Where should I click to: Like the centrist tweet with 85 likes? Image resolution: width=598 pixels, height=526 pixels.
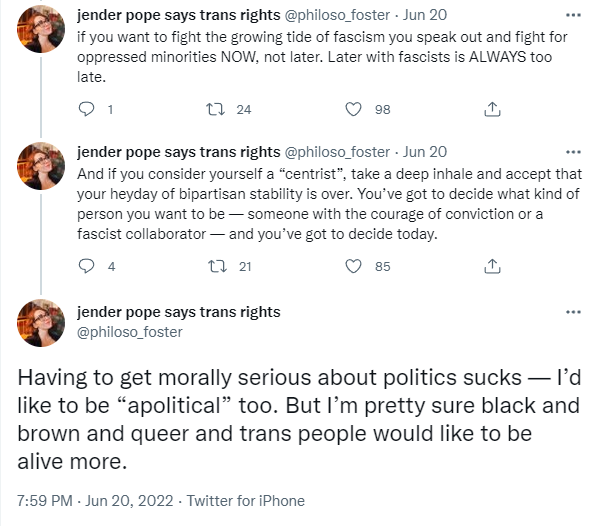(353, 266)
